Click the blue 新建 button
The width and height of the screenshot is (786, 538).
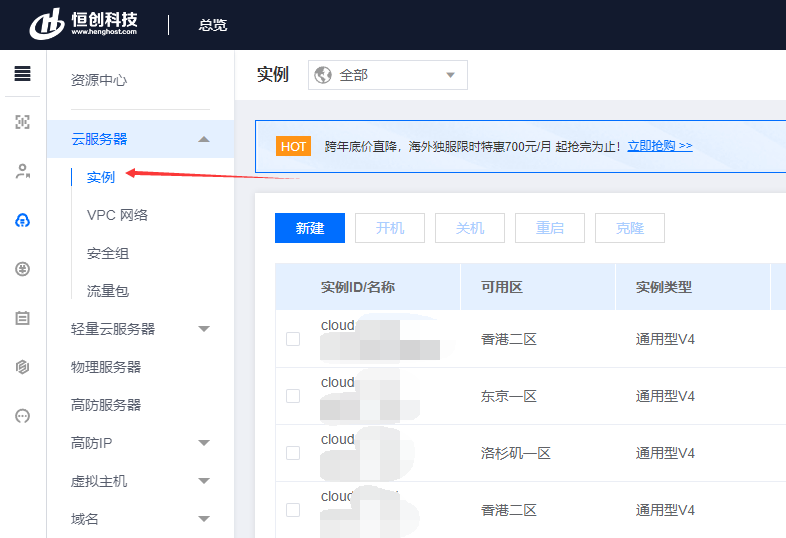pos(310,228)
